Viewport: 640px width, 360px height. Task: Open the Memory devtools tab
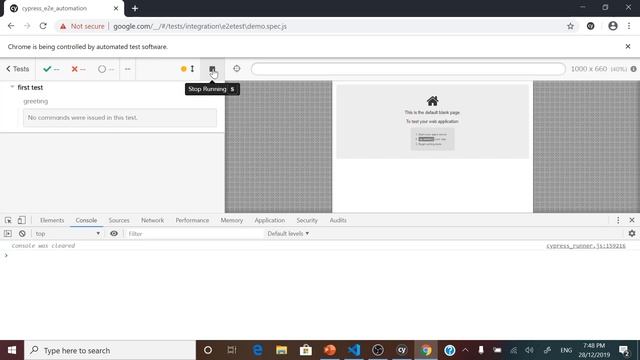coord(231,220)
